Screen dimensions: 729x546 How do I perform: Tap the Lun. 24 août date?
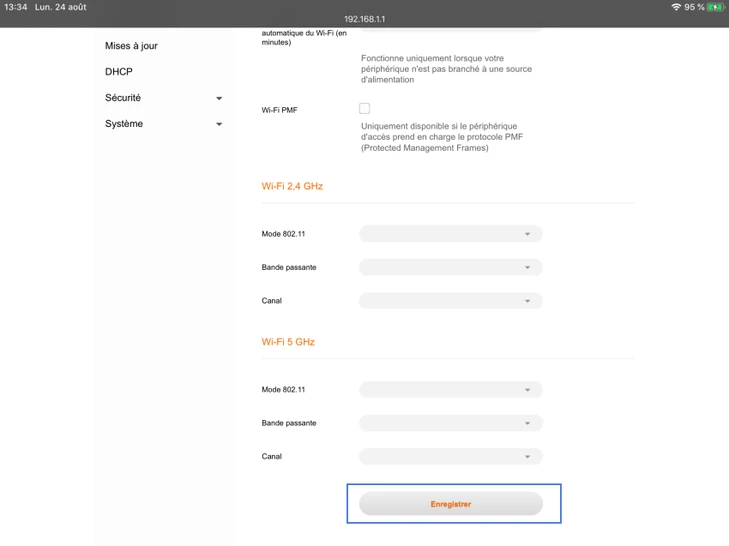point(60,7)
